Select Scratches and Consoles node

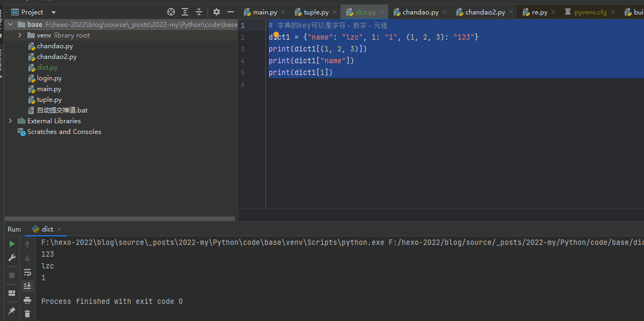[64, 132]
